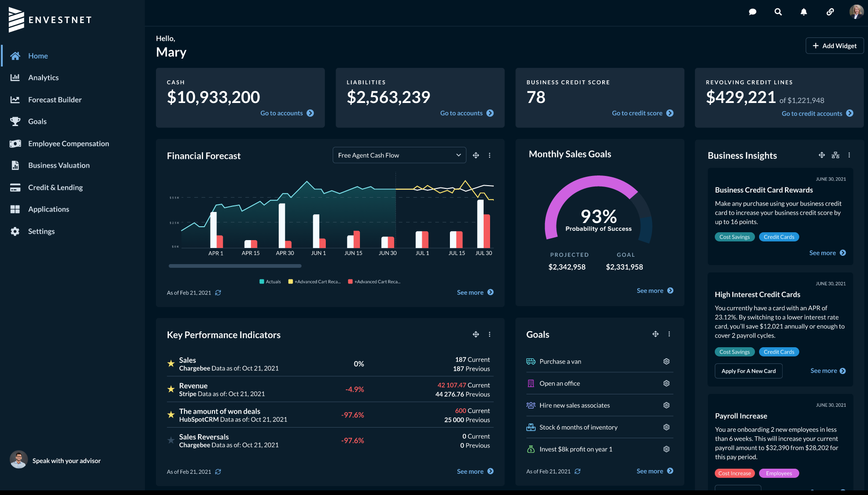Click See more in Goals widget
The height and width of the screenshot is (495, 868).
[655, 471]
